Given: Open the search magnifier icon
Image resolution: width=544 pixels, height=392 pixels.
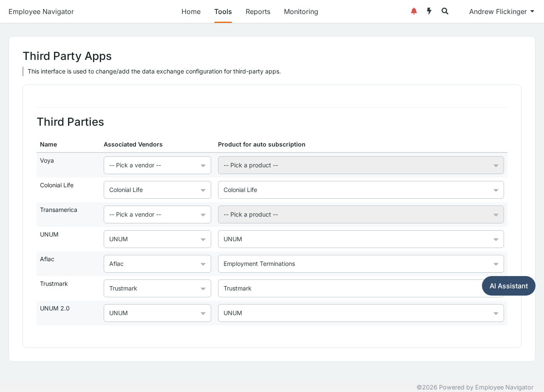Looking at the screenshot, I should [445, 11].
